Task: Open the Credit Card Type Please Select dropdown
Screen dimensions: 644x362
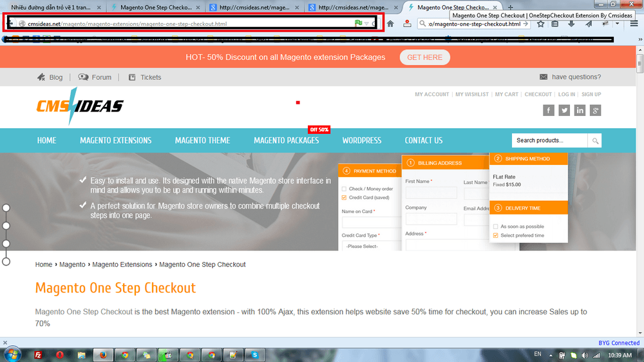Action: pyautogui.click(x=372, y=245)
